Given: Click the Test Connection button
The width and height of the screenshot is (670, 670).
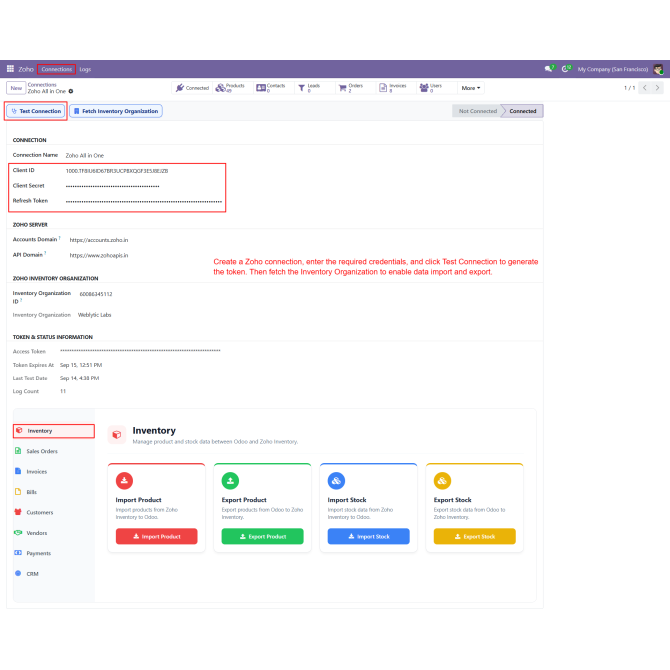Looking at the screenshot, I should 36,111.
